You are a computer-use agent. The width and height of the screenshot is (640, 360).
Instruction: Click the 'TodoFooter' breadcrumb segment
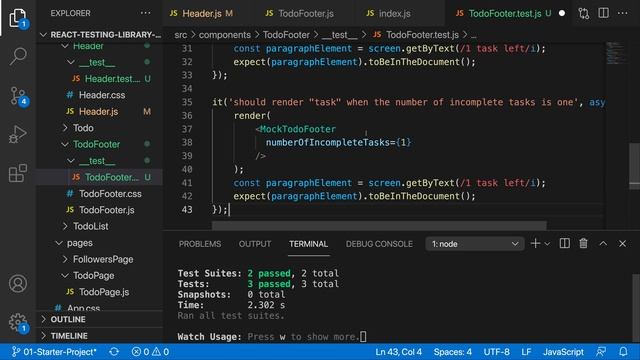(286, 35)
